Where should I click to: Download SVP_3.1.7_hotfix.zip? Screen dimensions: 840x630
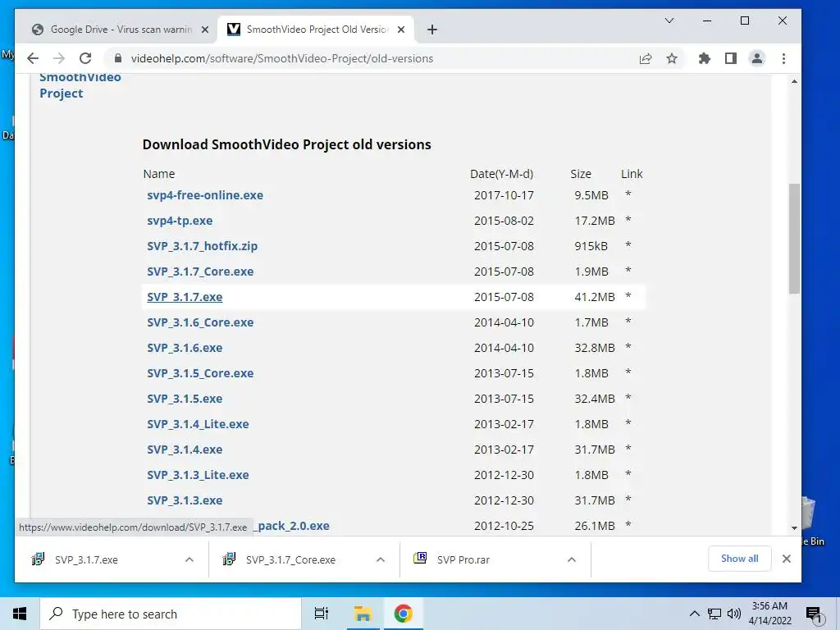tap(203, 246)
